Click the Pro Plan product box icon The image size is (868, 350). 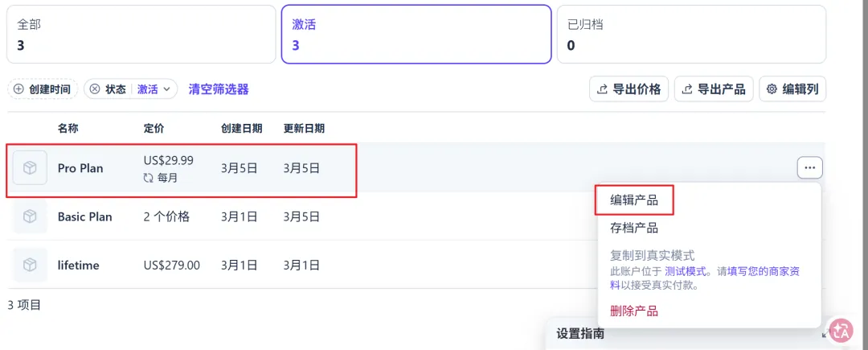[30, 168]
